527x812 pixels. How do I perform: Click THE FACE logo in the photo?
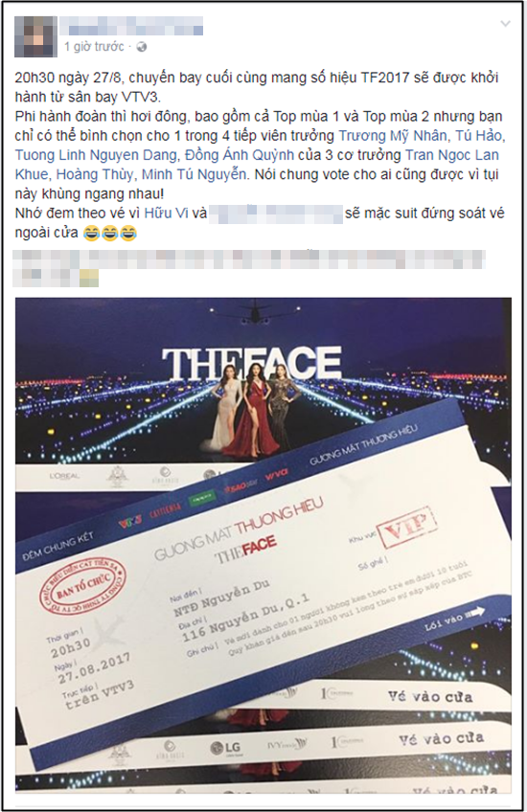click(x=252, y=363)
